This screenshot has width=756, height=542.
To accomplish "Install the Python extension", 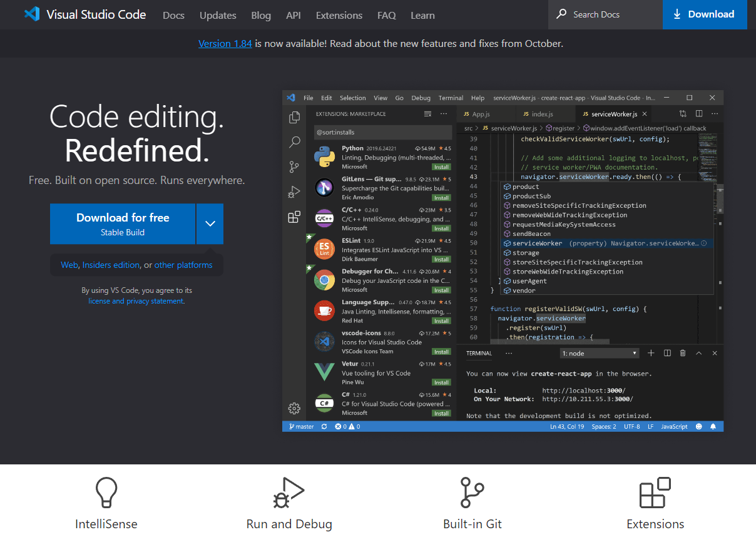I will [x=442, y=167].
